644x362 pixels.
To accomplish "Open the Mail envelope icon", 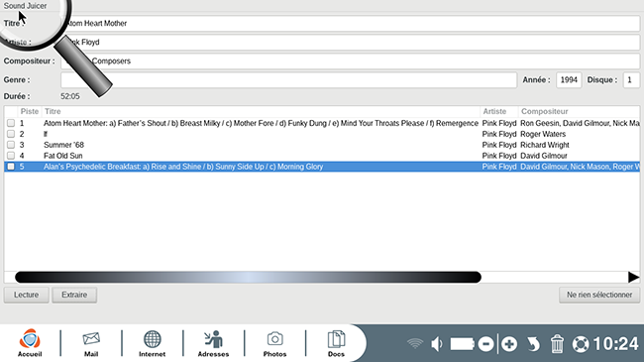I will tap(91, 343).
